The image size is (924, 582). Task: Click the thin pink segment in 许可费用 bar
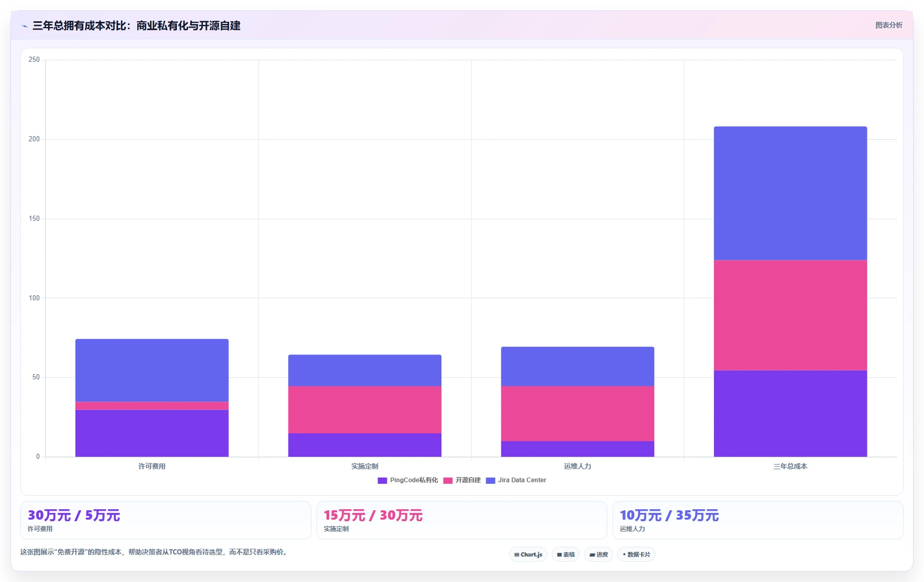(152, 406)
